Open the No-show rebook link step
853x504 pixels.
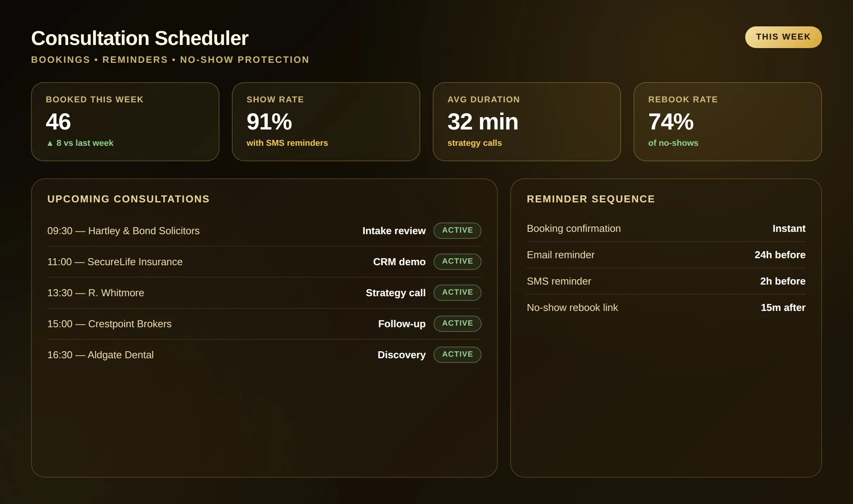pyautogui.click(x=666, y=307)
